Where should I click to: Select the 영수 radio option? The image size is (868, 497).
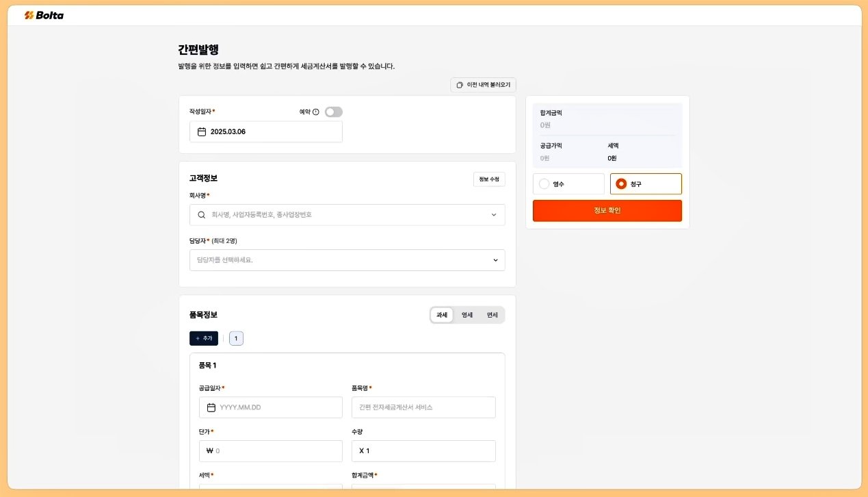[544, 184]
